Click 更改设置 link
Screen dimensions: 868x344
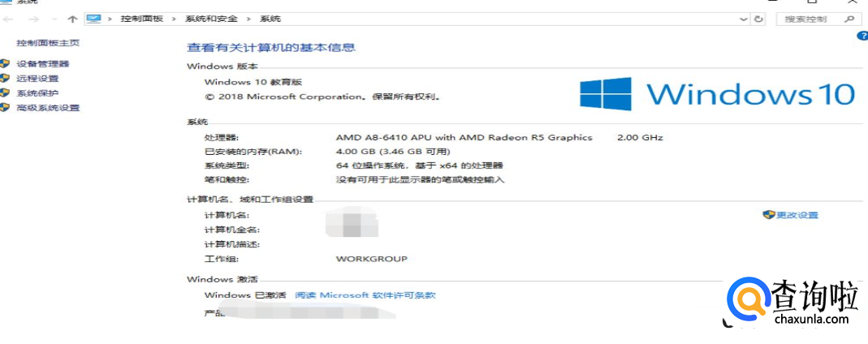point(797,215)
